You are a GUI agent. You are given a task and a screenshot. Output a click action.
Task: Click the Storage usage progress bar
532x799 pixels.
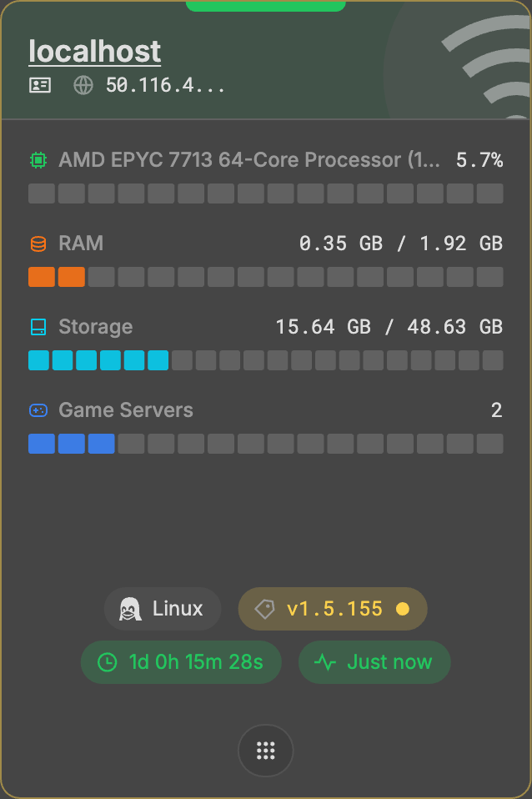[x=266, y=360]
